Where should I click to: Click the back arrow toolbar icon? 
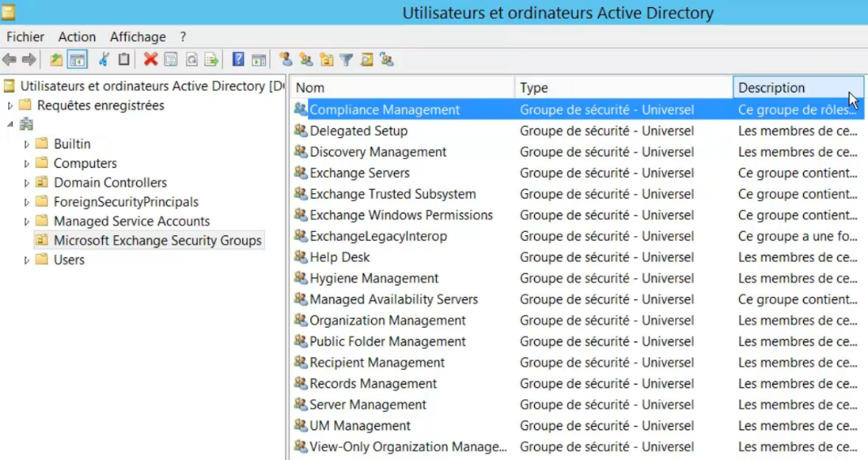[10, 59]
